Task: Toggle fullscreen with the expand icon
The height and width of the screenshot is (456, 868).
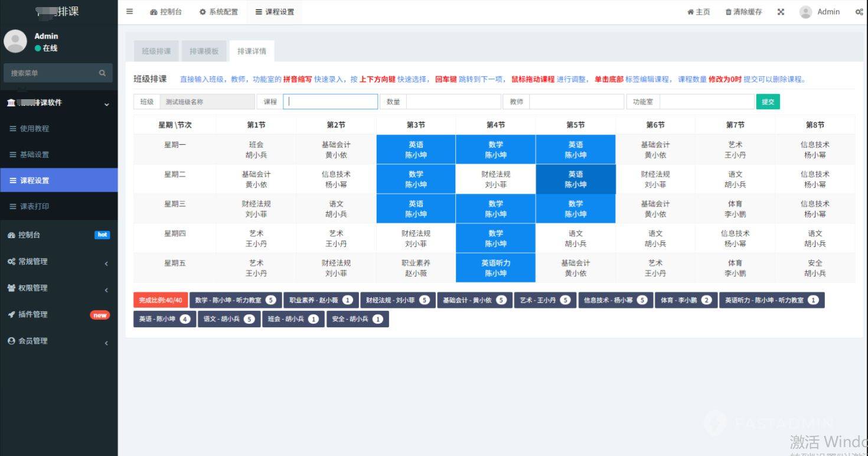Action: (x=781, y=11)
